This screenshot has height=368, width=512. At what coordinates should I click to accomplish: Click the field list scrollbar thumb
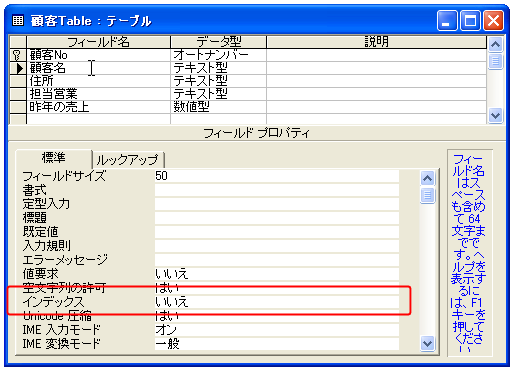click(495, 61)
